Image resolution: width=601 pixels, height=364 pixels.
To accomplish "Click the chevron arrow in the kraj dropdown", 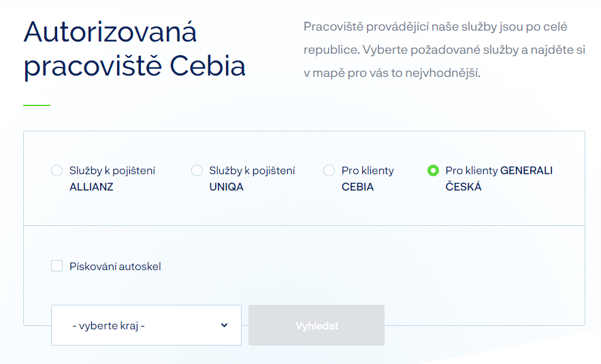I will click(x=225, y=325).
